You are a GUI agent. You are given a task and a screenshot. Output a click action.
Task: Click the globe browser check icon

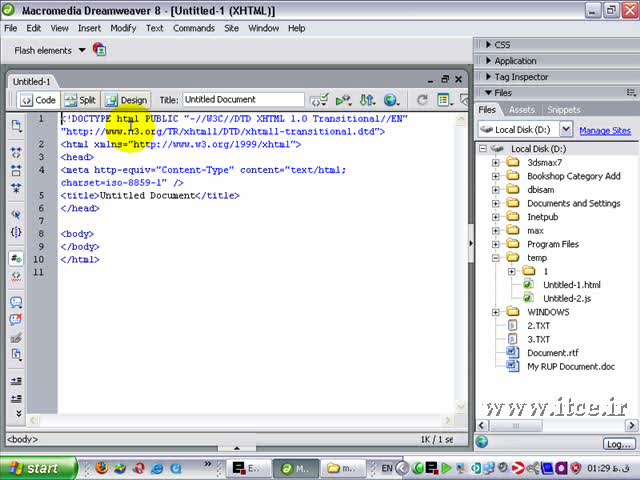391,100
